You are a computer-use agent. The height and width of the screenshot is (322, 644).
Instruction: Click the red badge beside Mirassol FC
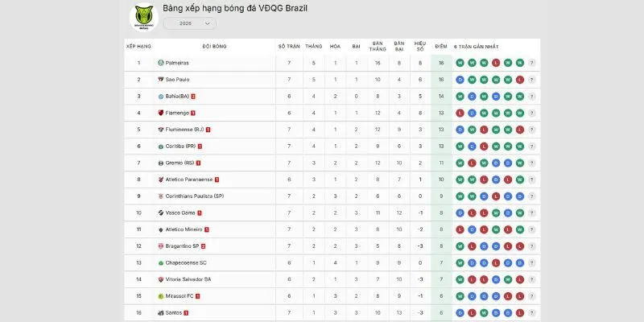click(197, 295)
